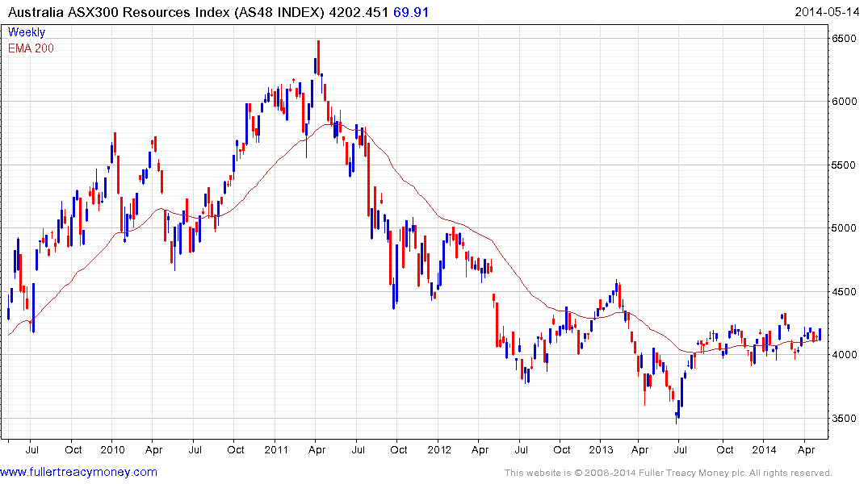Click the April 2011 peak candlestick
Screen dimensions: 868x484
tap(318, 56)
